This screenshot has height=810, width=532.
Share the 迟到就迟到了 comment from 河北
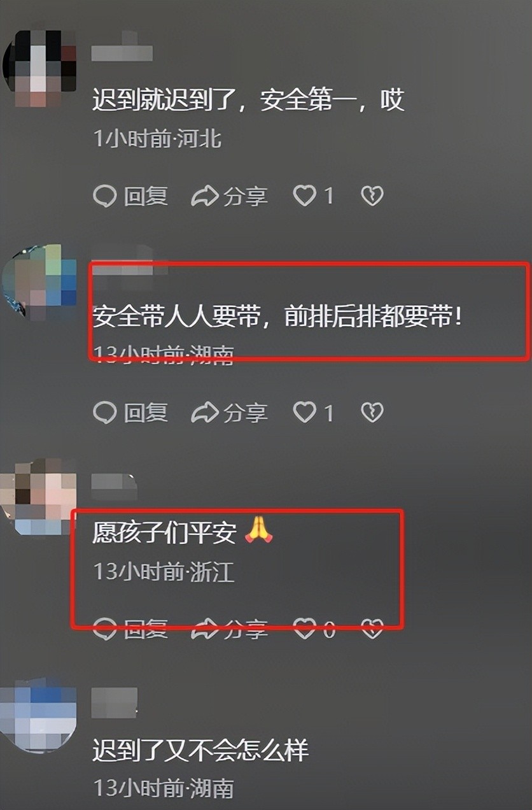coord(229,196)
